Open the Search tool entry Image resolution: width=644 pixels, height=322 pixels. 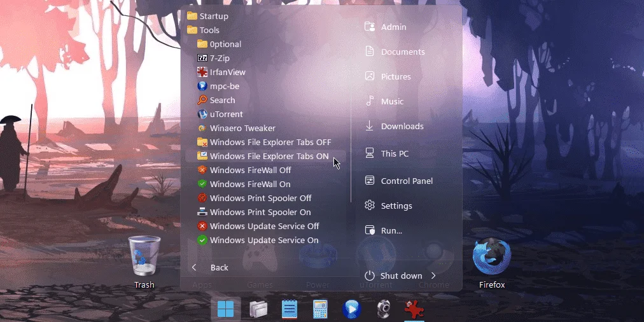click(216, 100)
